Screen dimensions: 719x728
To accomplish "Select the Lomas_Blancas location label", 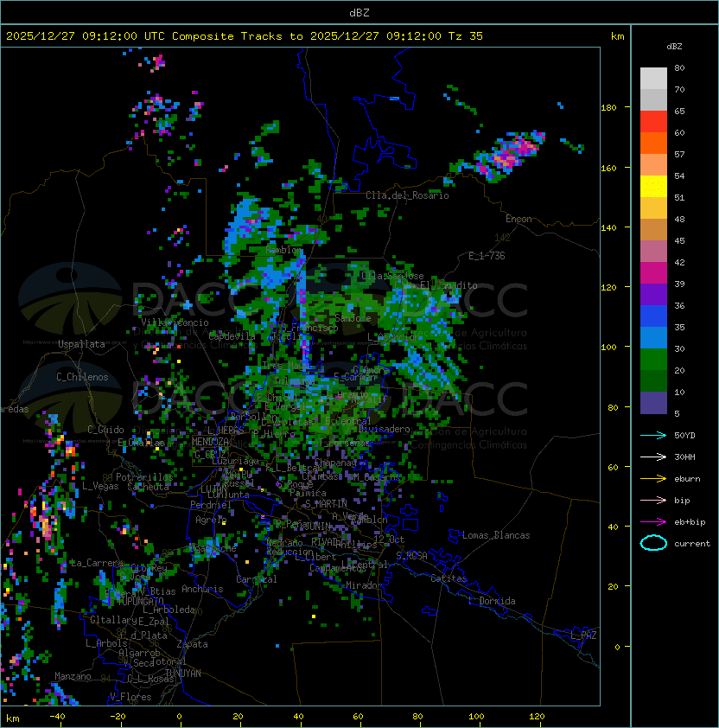I will (x=496, y=535).
